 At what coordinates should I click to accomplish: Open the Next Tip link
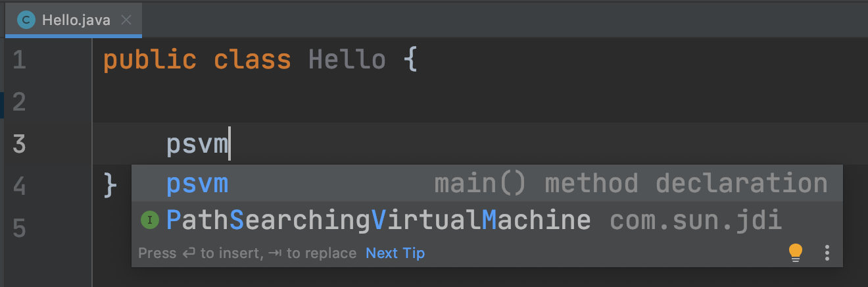point(395,253)
